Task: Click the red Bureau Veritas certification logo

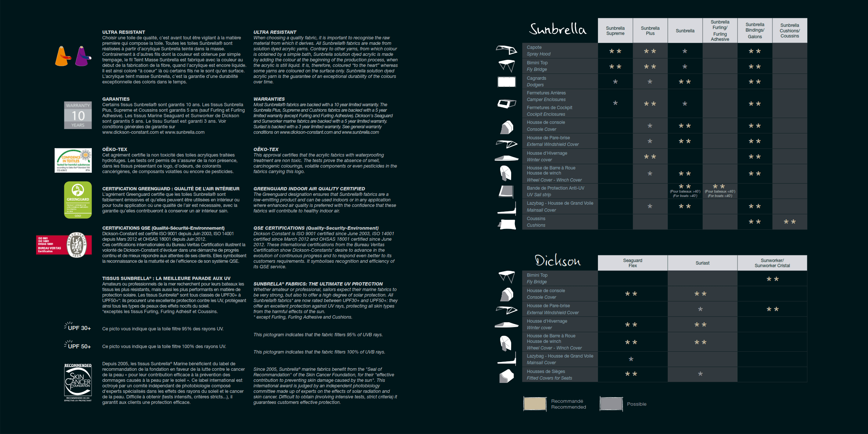Action: click(64, 245)
